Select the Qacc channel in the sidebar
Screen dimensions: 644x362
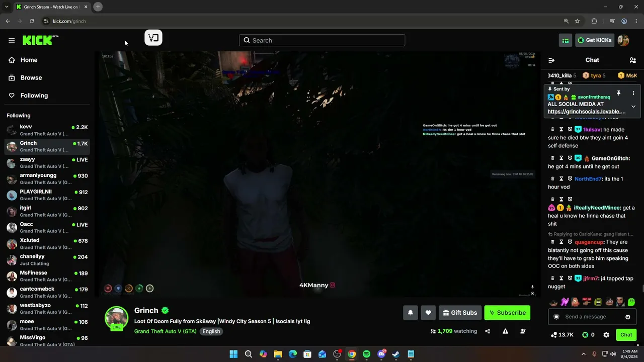[x=48, y=227]
